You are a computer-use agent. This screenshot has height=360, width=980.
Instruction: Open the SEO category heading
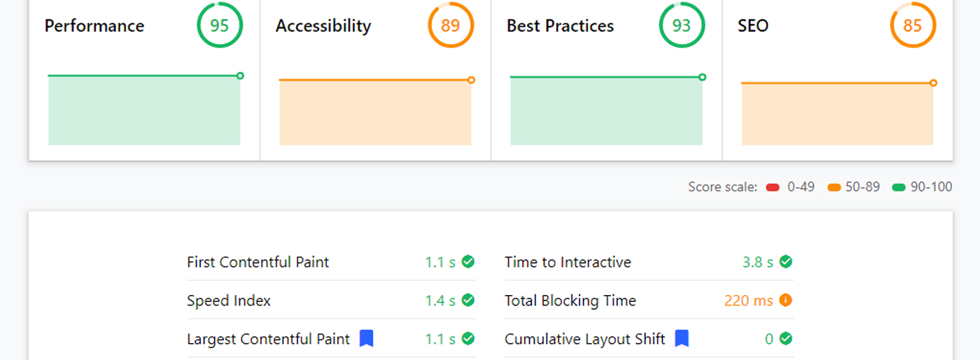point(753,26)
